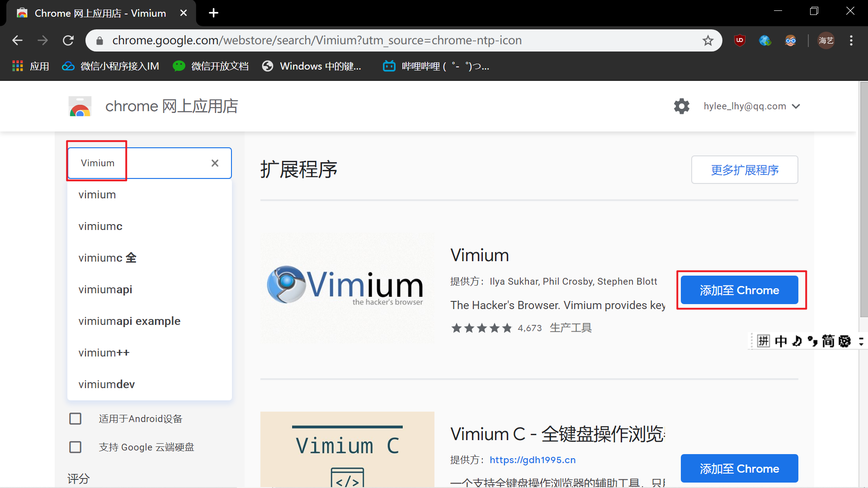Click the 生产工具 category label
This screenshot has height=488, width=868.
(571, 328)
